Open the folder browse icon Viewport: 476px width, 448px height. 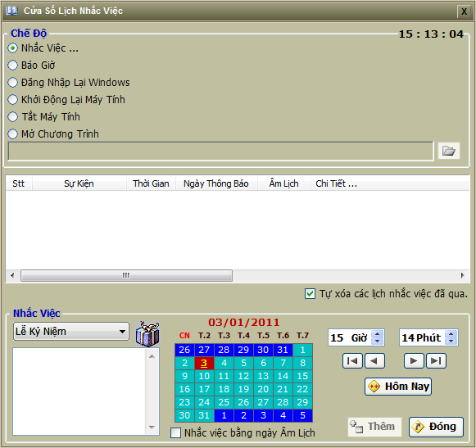pyautogui.click(x=449, y=151)
